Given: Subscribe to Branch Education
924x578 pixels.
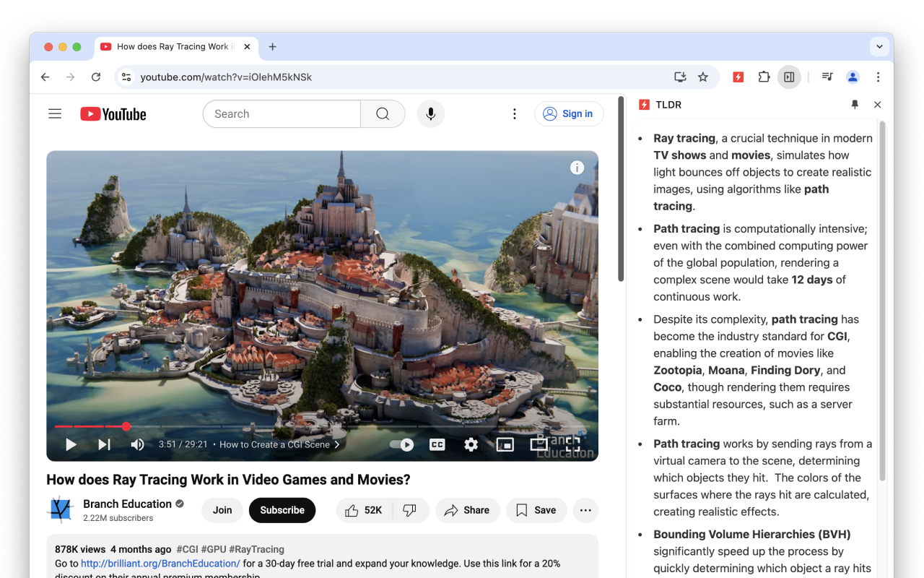Looking at the screenshot, I should pyautogui.click(x=282, y=510).
